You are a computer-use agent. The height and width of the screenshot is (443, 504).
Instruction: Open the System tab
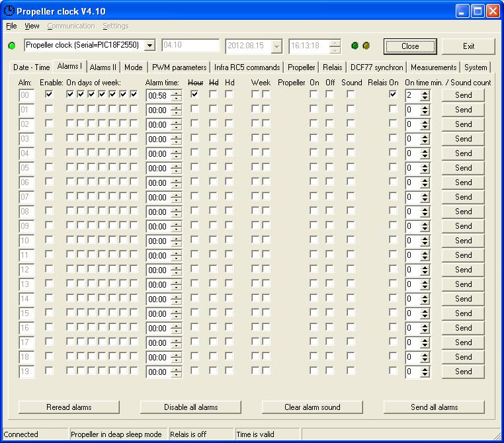tap(476, 67)
